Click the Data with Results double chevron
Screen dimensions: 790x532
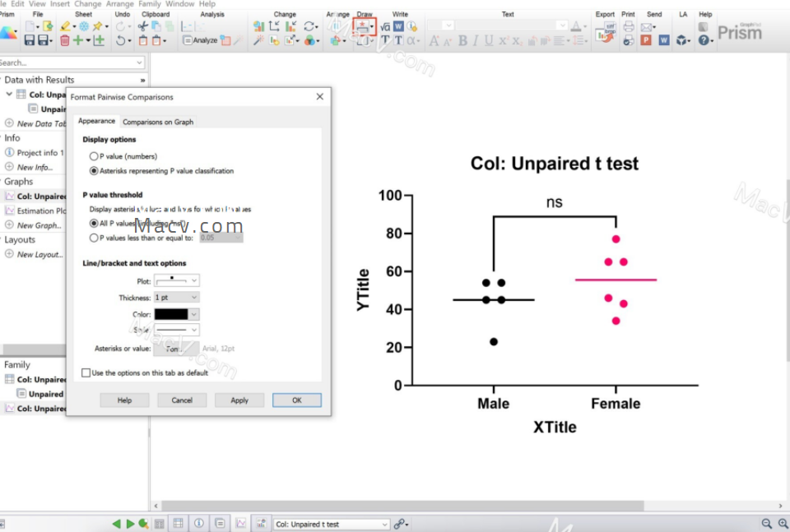[142, 80]
